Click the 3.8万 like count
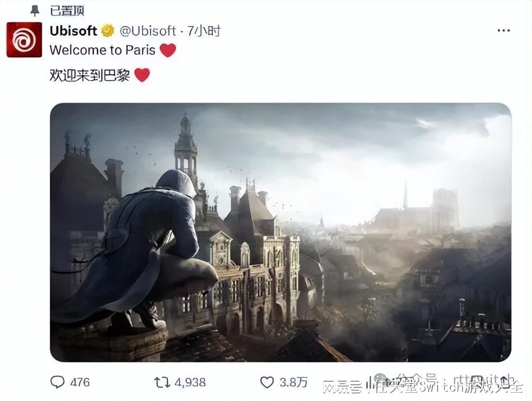 click(x=294, y=382)
